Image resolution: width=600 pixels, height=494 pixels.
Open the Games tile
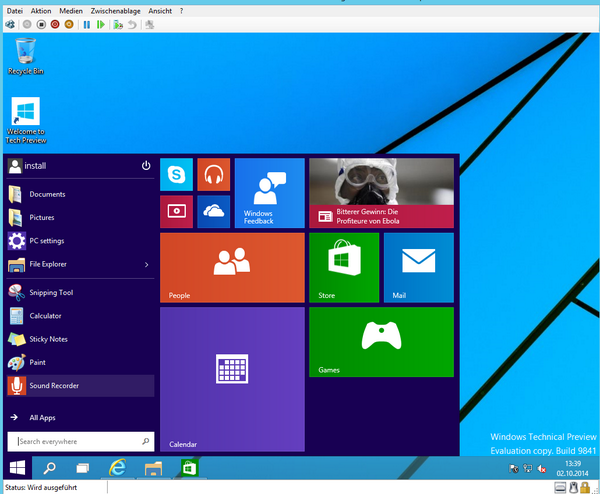[x=382, y=342]
